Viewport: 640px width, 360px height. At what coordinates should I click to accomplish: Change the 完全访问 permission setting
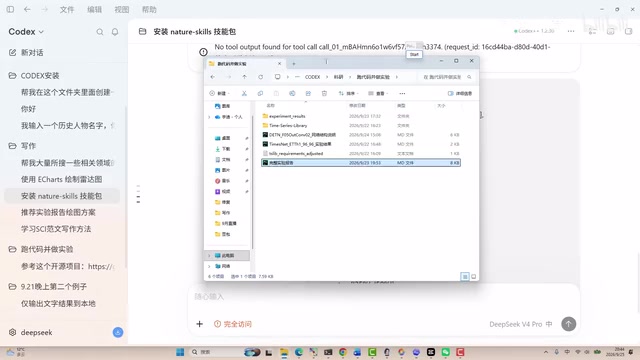pos(233,324)
